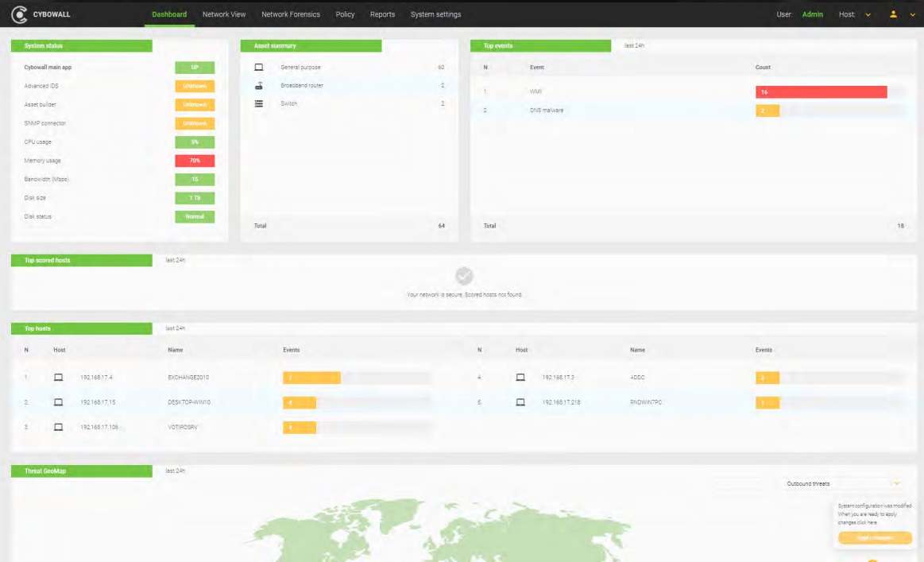Click the Normal Disk status indicator

195,216
